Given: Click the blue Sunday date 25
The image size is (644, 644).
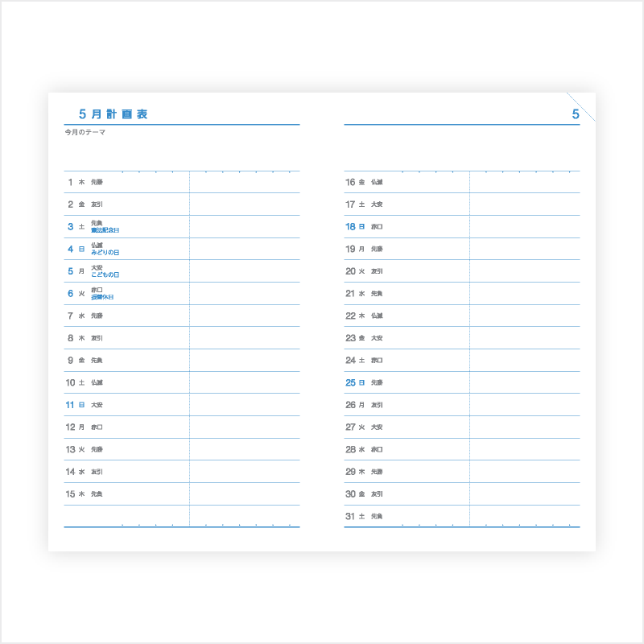Looking at the screenshot, I should pyautogui.click(x=350, y=383).
